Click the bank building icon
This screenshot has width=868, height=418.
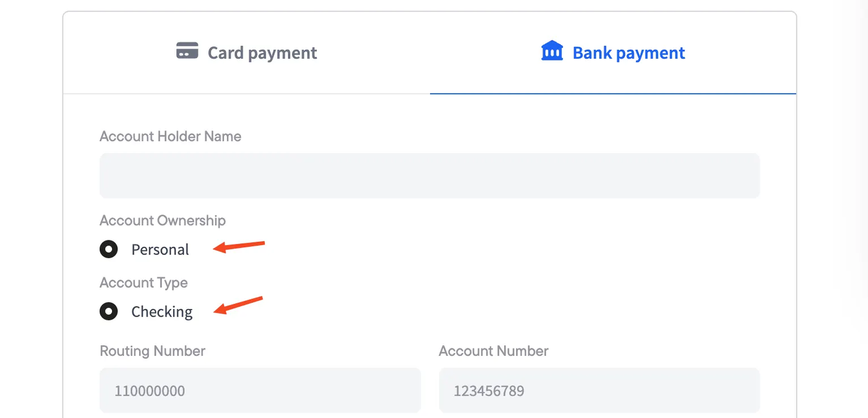pyautogui.click(x=552, y=51)
